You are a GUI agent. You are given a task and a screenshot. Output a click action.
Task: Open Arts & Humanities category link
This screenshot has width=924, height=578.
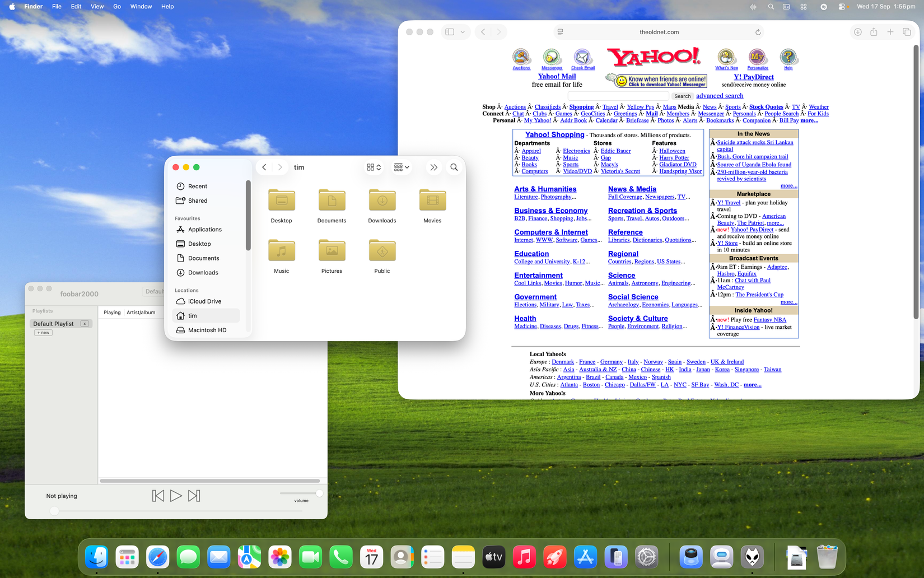tap(545, 189)
